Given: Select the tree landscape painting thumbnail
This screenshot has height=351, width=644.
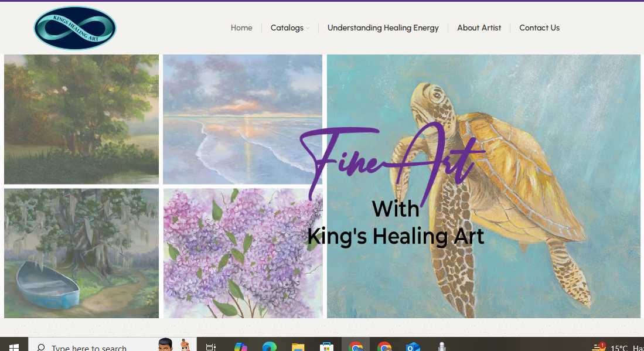Looking at the screenshot, I should click(x=81, y=119).
